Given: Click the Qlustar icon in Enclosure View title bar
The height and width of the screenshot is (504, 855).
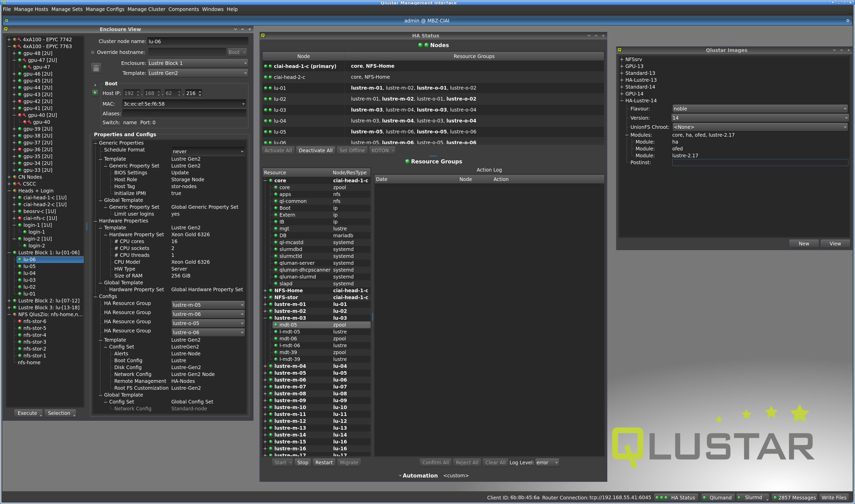Looking at the screenshot, I should (6, 29).
